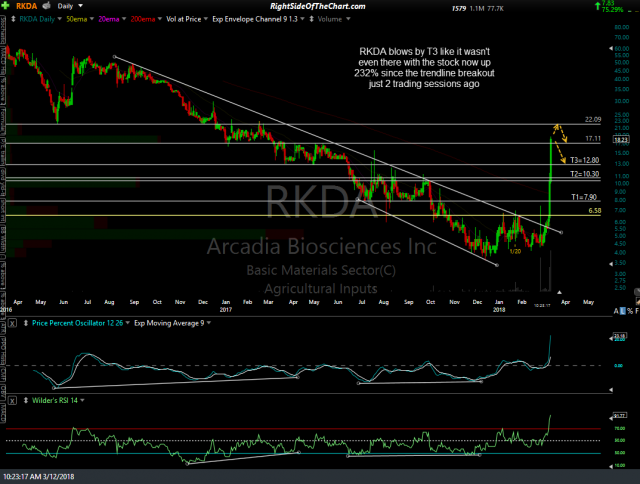Open the 20ema study dropdown
Screen dimensions: 640x484
click(x=124, y=19)
